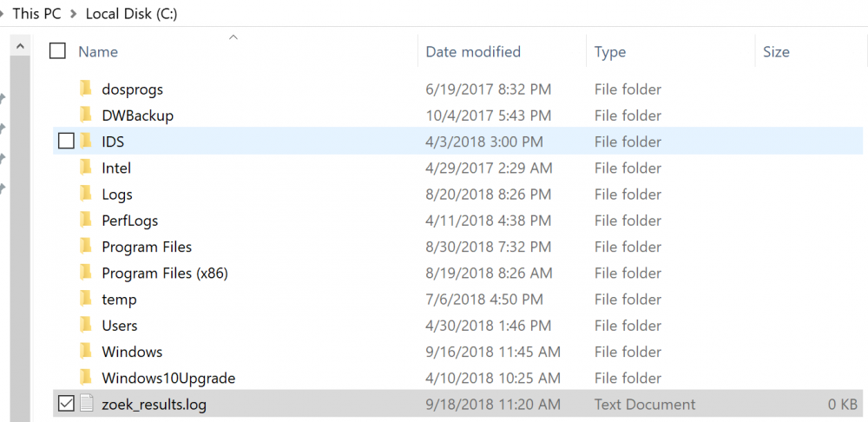Select the Program Files (x86) folder icon
The height and width of the screenshot is (422, 868).
coord(85,273)
